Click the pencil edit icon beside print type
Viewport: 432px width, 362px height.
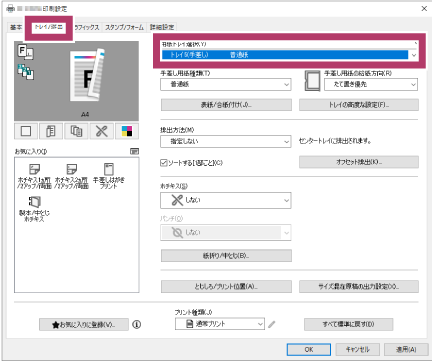[x=272, y=324]
